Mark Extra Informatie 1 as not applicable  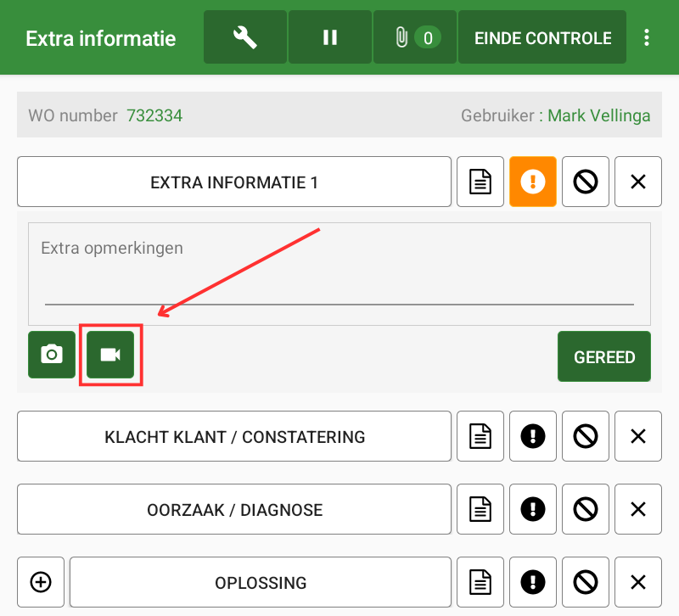pos(586,182)
